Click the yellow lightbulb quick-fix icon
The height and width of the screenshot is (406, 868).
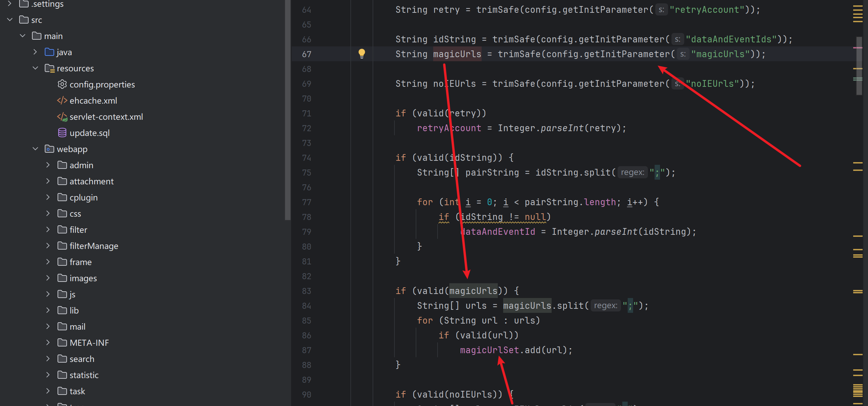(x=361, y=53)
